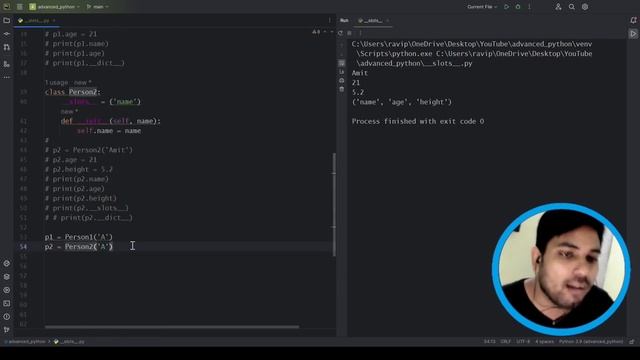Image resolution: width=640 pixels, height=360 pixels.
Task: Open Code With Me
Action: pyautogui.click(x=558, y=7)
